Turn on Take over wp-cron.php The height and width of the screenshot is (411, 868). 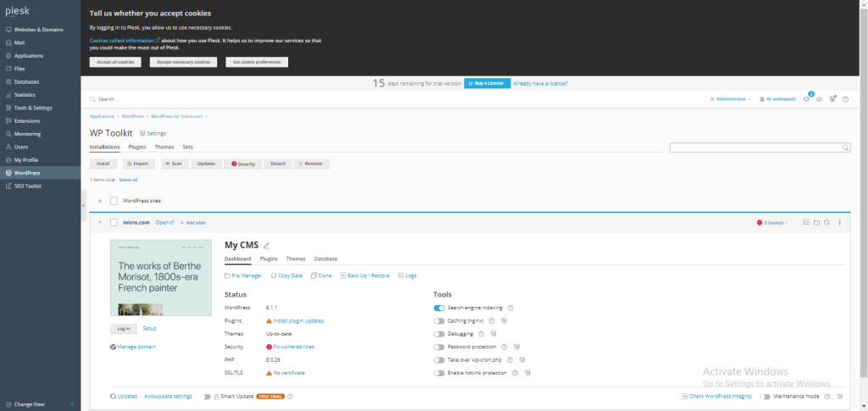pyautogui.click(x=439, y=359)
